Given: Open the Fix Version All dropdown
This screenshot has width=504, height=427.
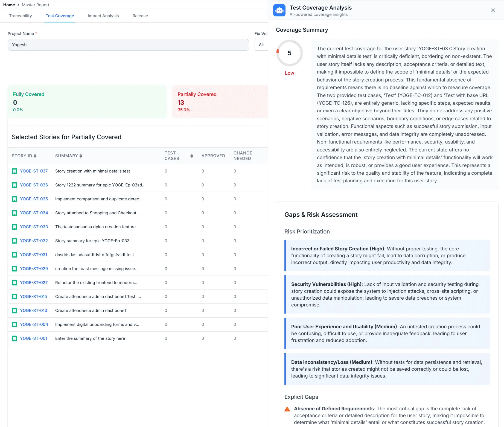Looking at the screenshot, I should point(261,45).
